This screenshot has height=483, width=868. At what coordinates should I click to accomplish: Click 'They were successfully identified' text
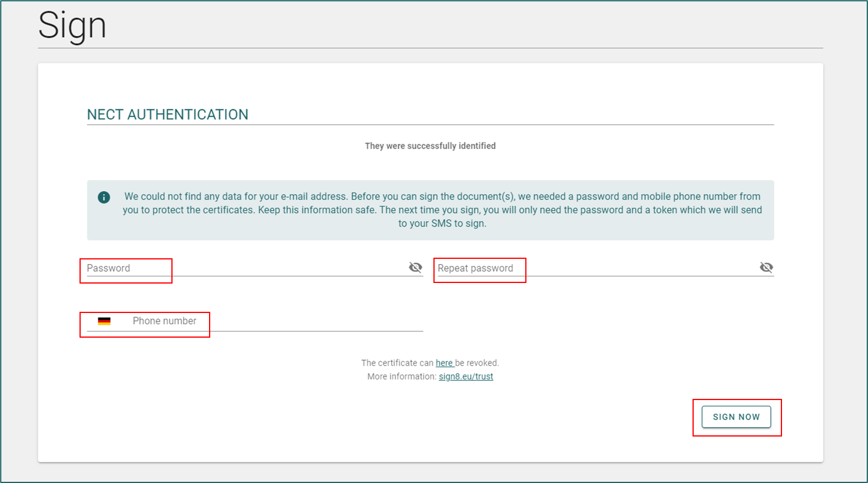[430, 146]
